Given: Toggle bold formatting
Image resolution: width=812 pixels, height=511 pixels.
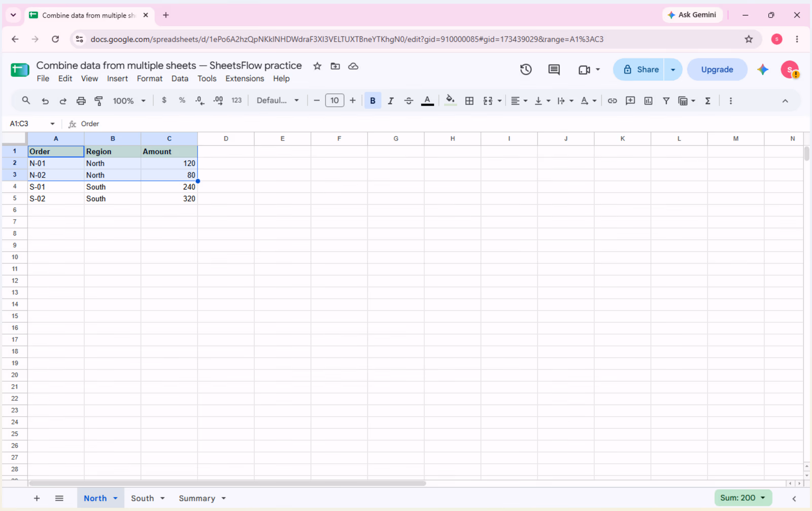Looking at the screenshot, I should 373,100.
